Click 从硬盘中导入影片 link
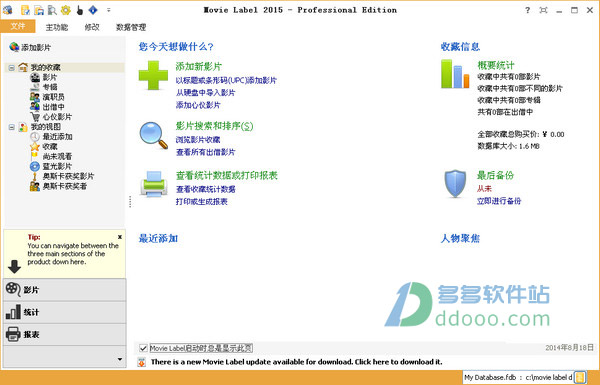This screenshot has width=600, height=385. 205,93
